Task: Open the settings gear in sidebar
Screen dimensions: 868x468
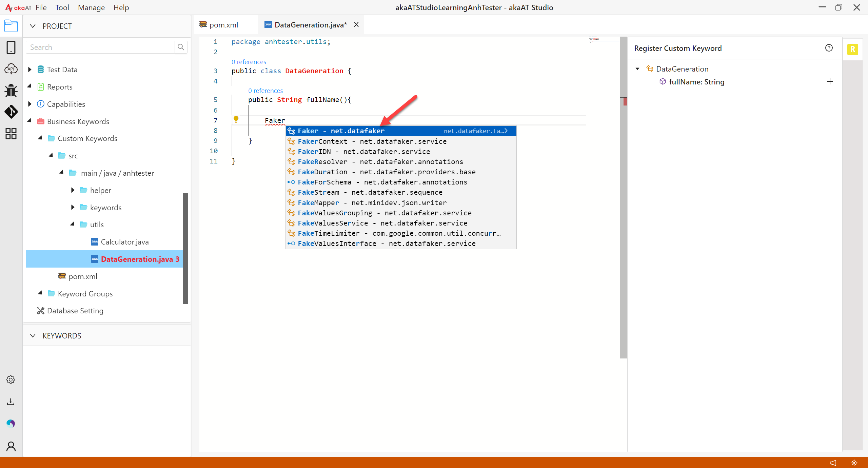Action: tap(11, 379)
